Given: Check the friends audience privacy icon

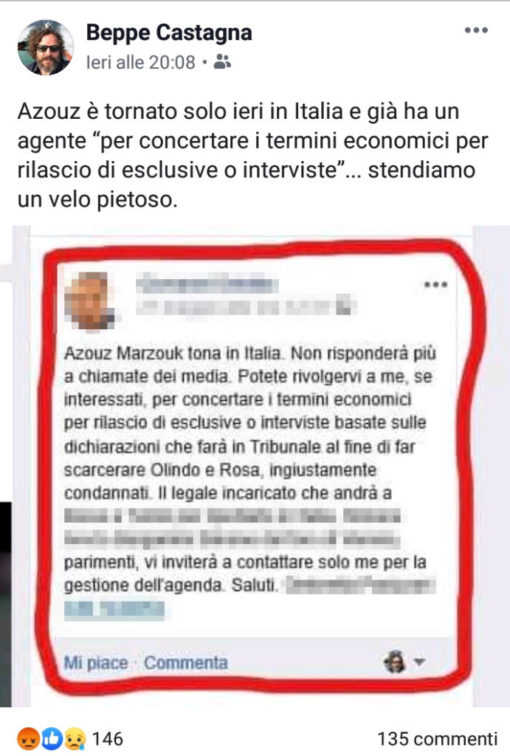Looking at the screenshot, I should tap(222, 62).
